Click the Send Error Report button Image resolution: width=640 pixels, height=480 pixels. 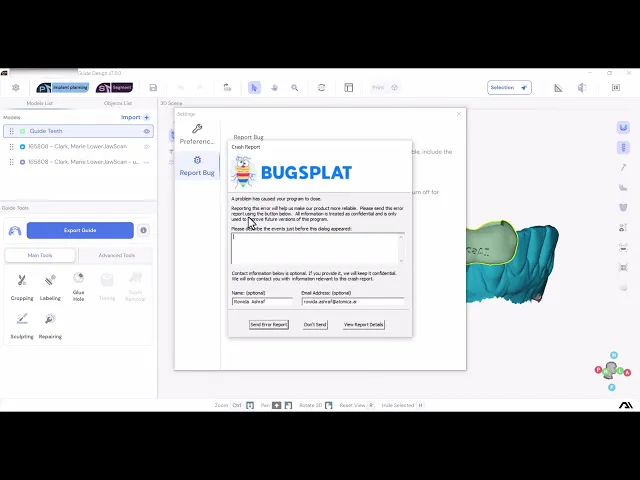coord(269,324)
